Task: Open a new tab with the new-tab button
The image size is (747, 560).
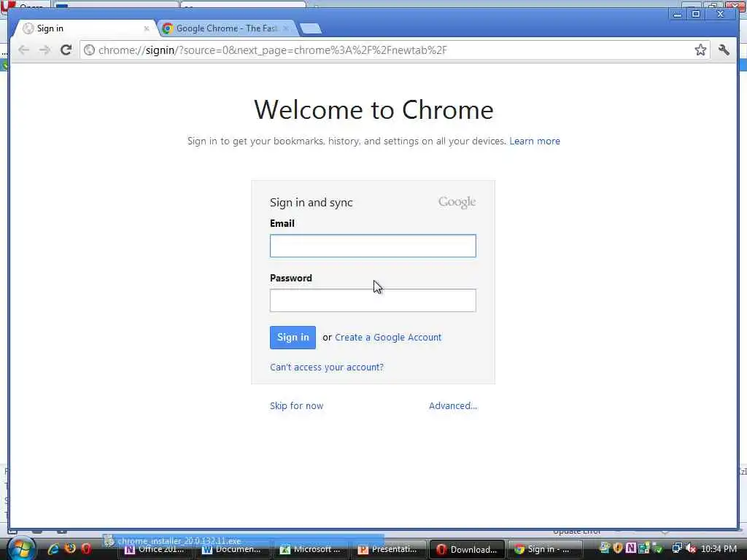Action: point(311,29)
